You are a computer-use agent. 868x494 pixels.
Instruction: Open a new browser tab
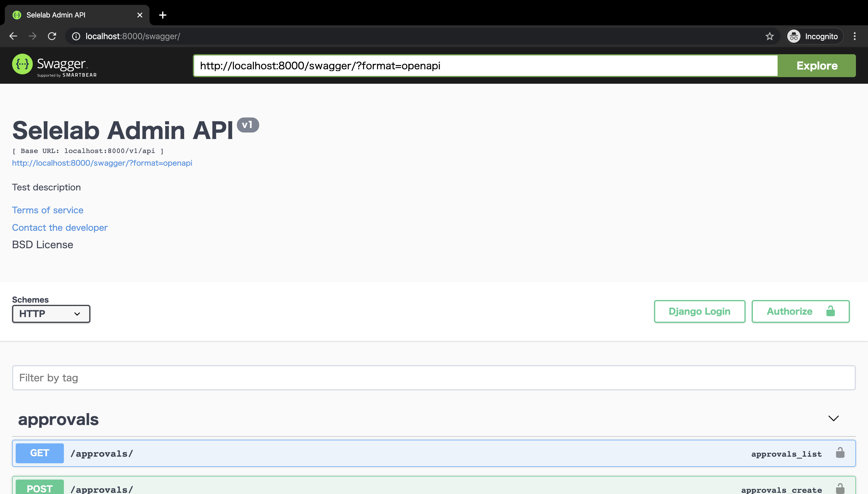163,15
